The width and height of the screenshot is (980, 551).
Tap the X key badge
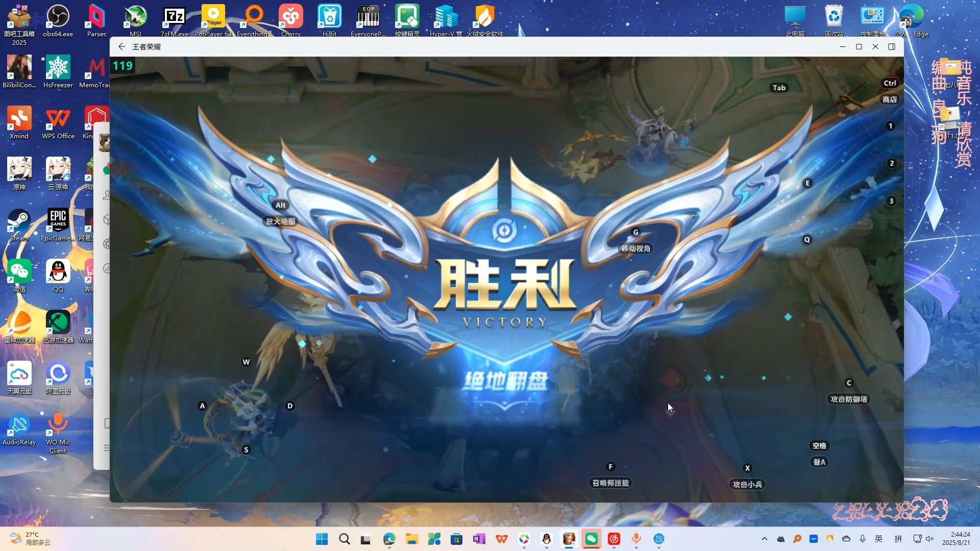[x=747, y=468]
